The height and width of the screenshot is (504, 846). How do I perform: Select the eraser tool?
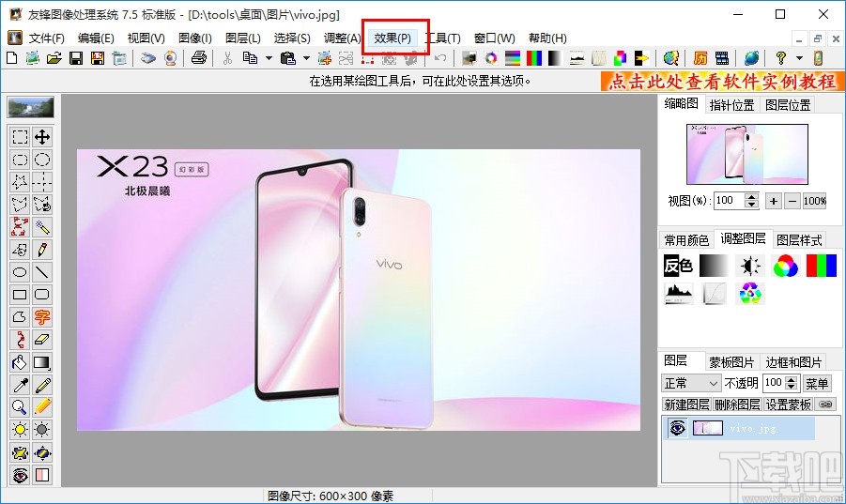pos(42,340)
